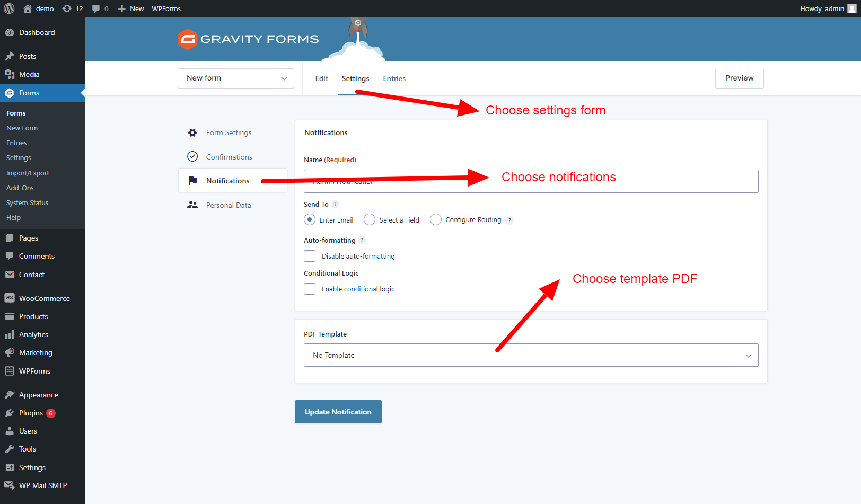Select the Configure Routing radio button

click(x=436, y=219)
